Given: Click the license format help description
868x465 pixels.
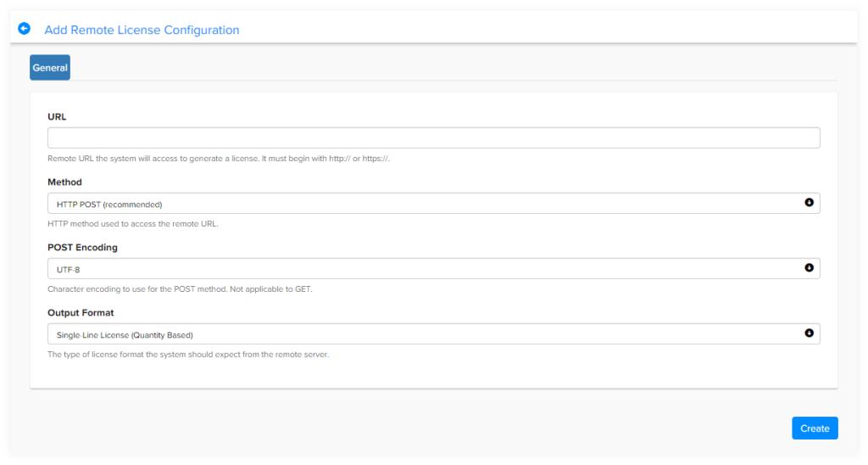Looking at the screenshot, I should [x=188, y=355].
